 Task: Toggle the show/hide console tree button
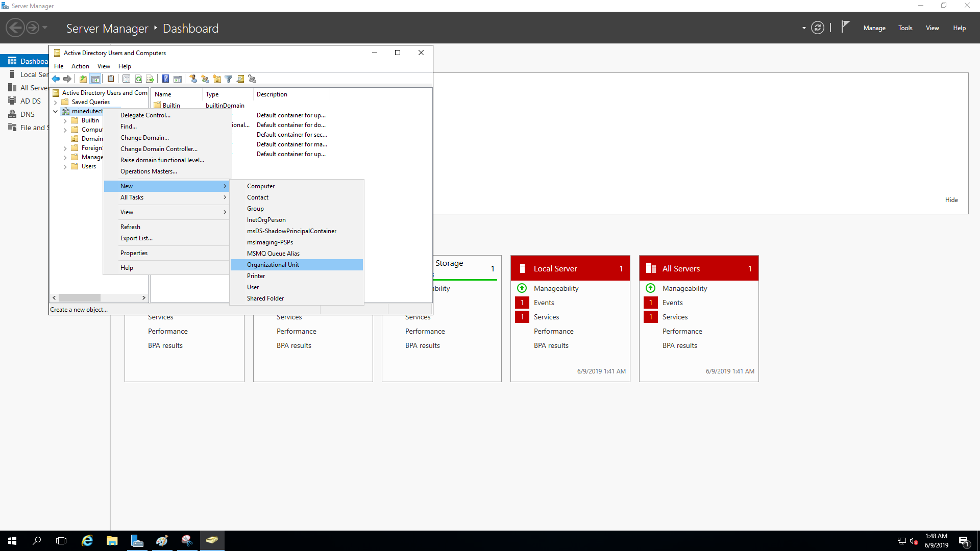coord(95,79)
